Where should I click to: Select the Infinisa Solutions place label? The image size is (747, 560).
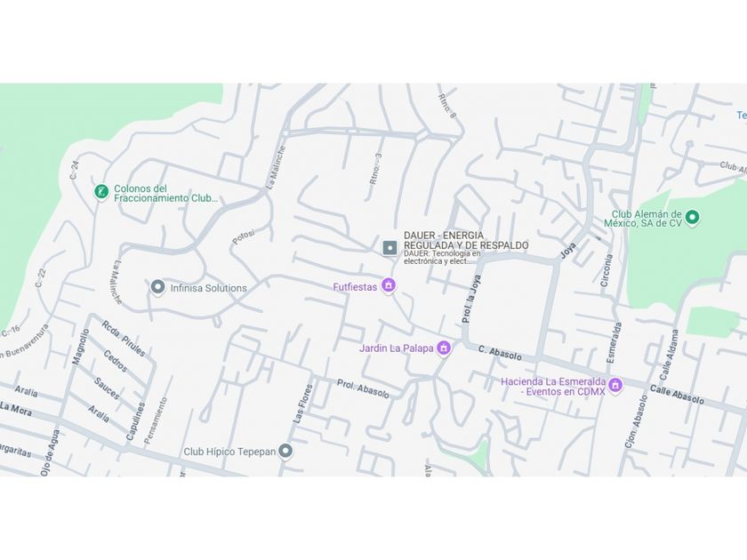pyautogui.click(x=209, y=288)
